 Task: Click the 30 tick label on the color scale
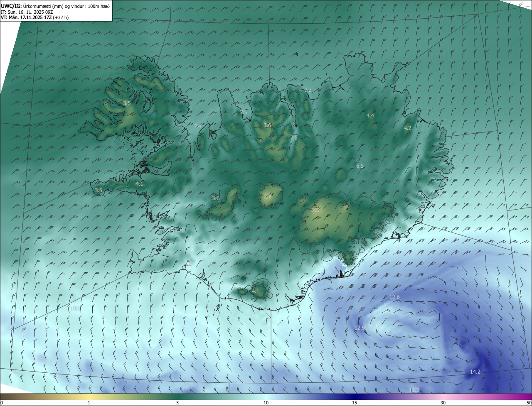(x=443, y=403)
